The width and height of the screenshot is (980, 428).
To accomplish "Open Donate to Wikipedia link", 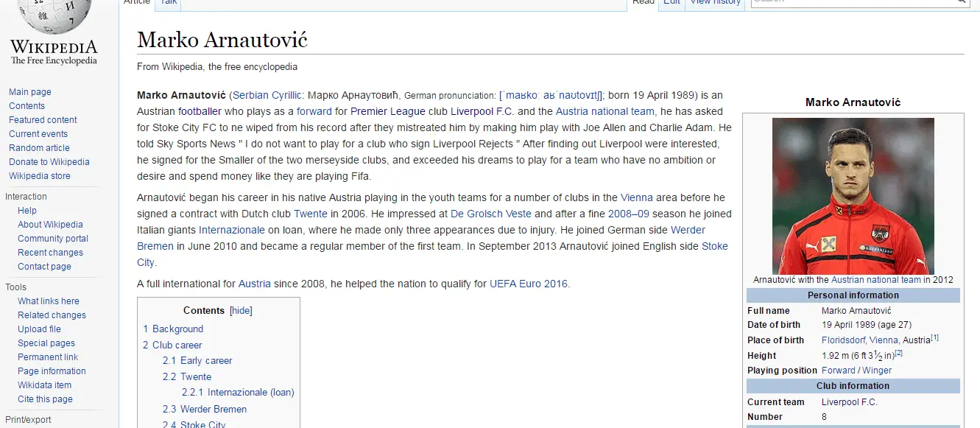I will [x=49, y=162].
